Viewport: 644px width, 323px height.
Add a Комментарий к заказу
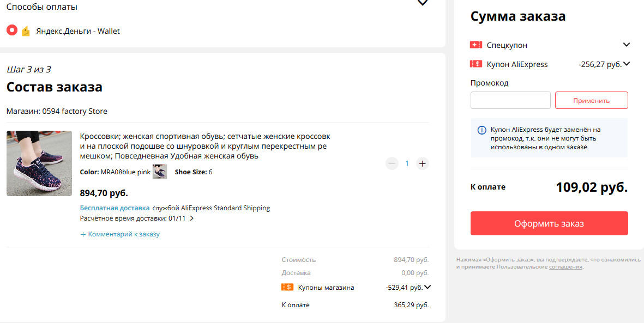point(119,234)
